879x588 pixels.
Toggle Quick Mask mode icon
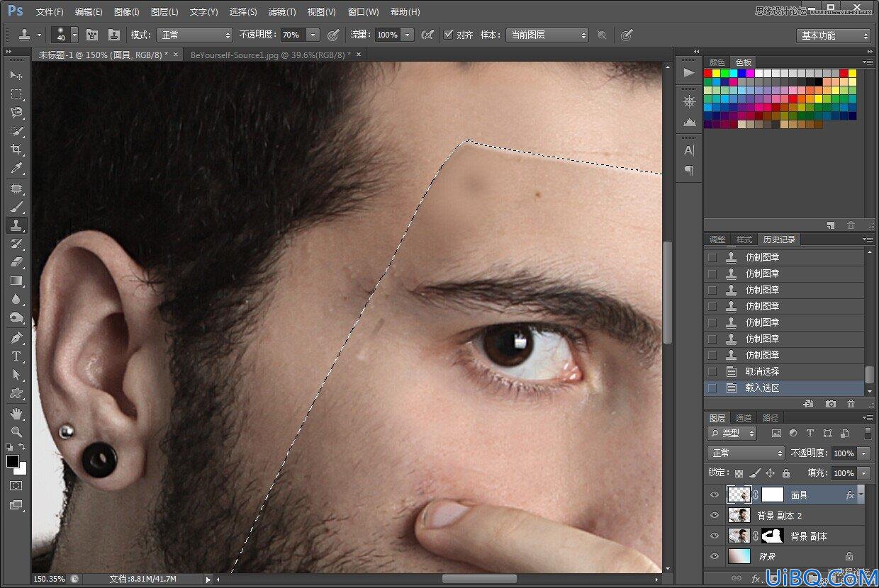[x=16, y=486]
